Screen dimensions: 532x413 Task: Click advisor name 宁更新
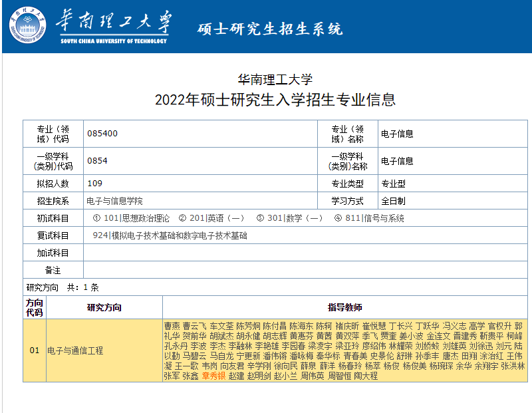click(248, 356)
